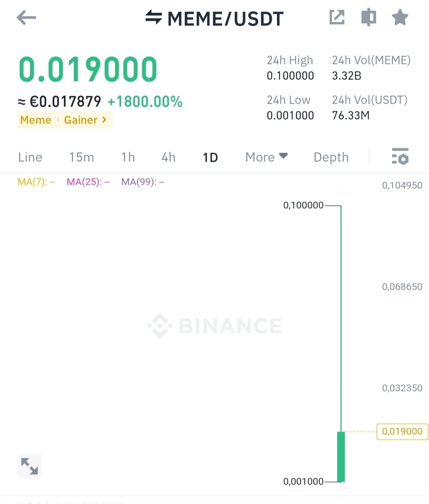This screenshot has height=504, width=429.
Task: Switch to the Depth chart
Action: [x=331, y=157]
